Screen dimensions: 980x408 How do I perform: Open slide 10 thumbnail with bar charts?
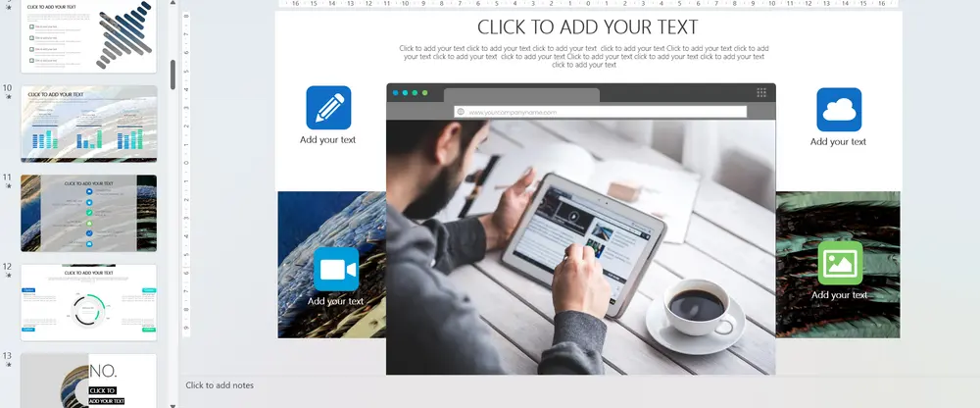(x=89, y=124)
